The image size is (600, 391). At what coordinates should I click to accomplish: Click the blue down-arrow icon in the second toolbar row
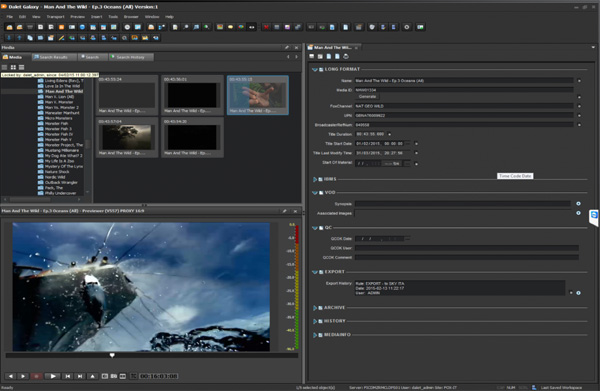tap(9, 38)
